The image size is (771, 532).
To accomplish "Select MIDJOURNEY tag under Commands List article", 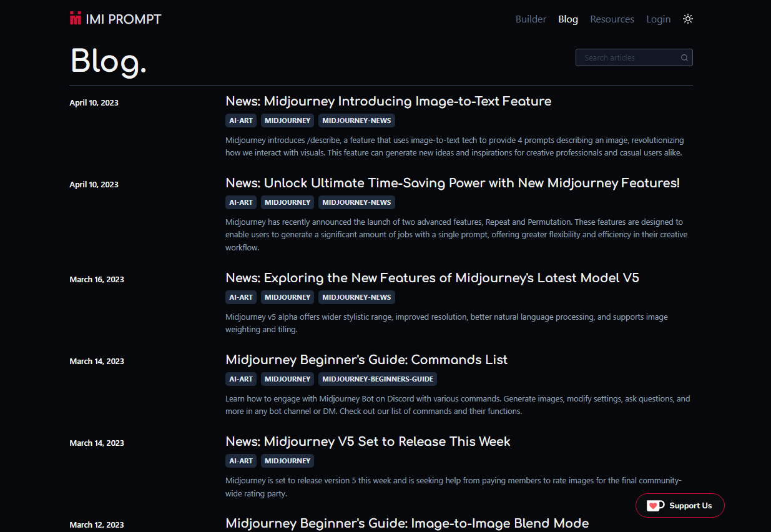I will [x=287, y=379].
